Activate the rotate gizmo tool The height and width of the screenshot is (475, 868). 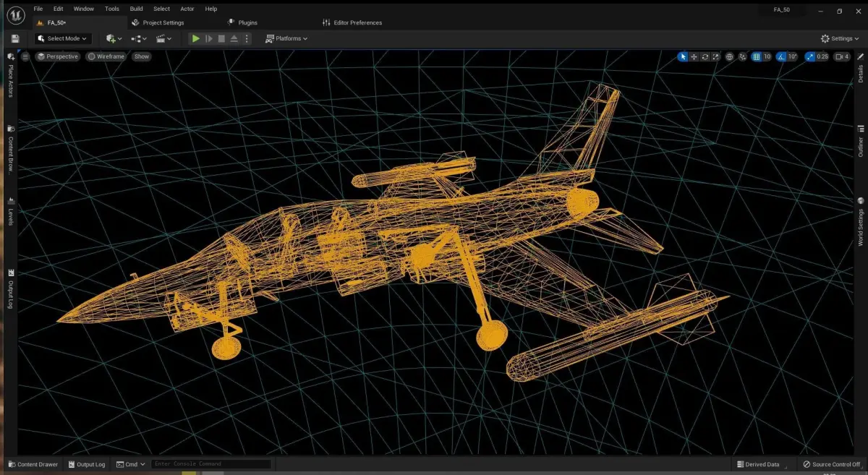(705, 56)
